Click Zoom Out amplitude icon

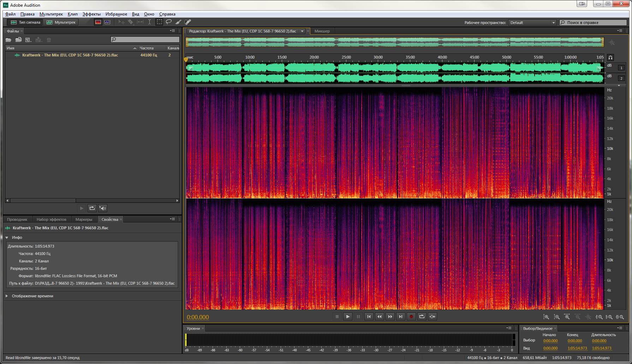[x=557, y=317]
